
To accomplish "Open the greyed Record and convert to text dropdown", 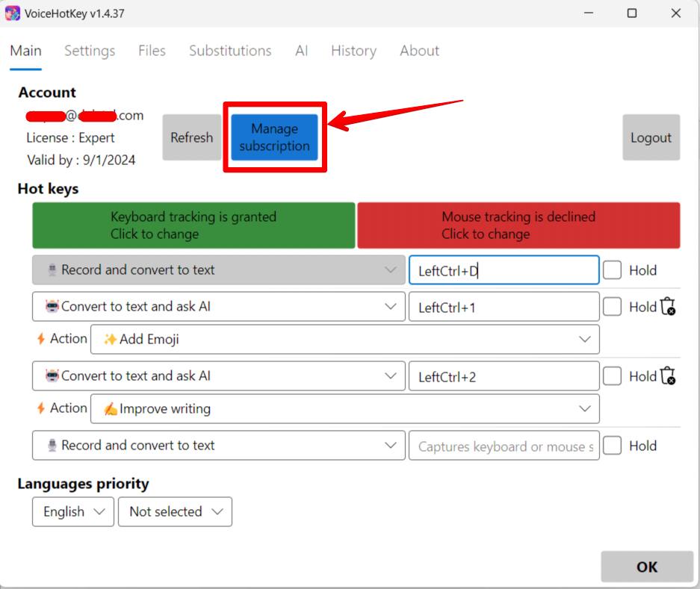I will [x=219, y=270].
